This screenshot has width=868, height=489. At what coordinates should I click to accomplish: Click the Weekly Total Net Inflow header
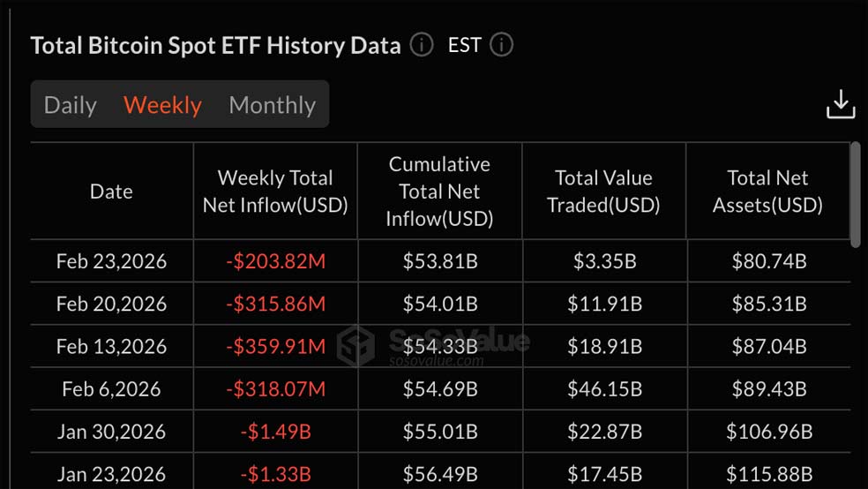pos(275,192)
